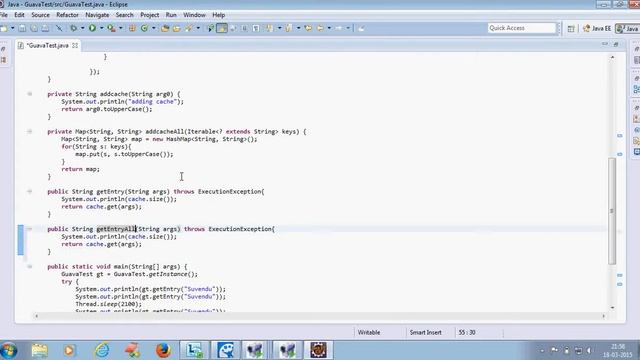Click the horizontal scrollbar right arrow
The width and height of the screenshot is (640, 360).
[603, 316]
